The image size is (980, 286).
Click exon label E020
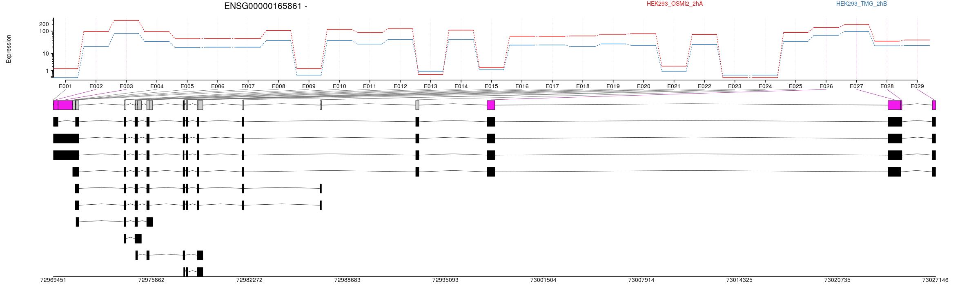point(644,86)
